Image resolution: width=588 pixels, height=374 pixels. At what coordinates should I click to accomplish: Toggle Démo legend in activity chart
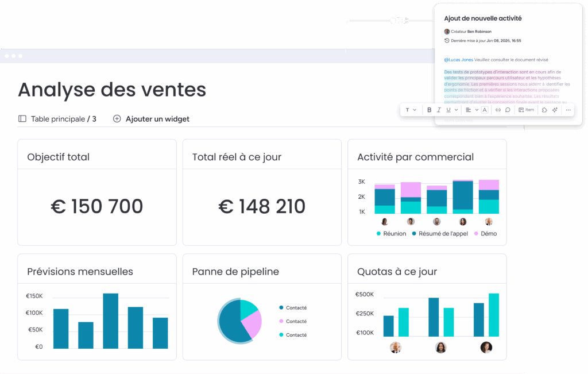pos(485,233)
